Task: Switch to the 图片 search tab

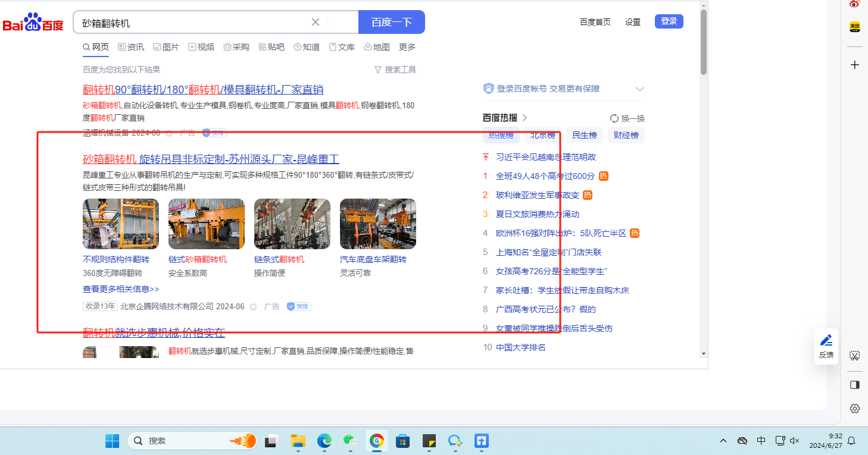Action: pos(166,47)
